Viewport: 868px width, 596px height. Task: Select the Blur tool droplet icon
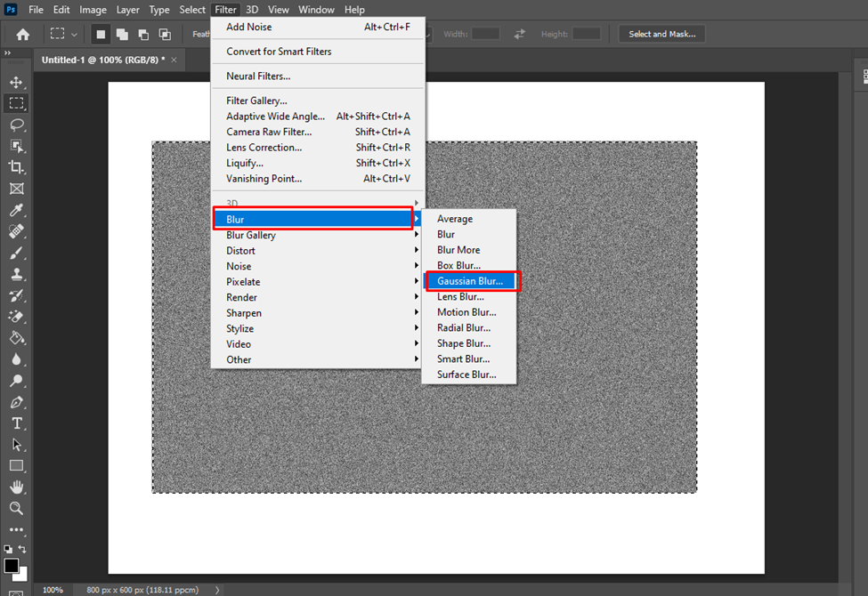pos(17,359)
